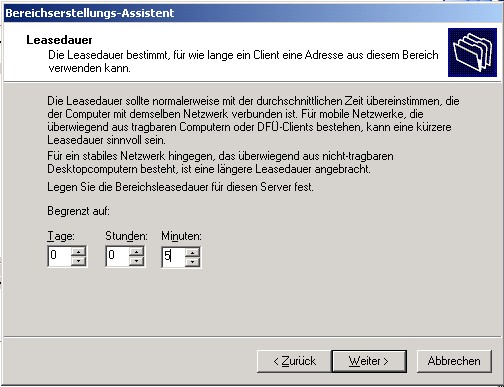
Task: Go back with the Zurück button
Action: (x=294, y=361)
